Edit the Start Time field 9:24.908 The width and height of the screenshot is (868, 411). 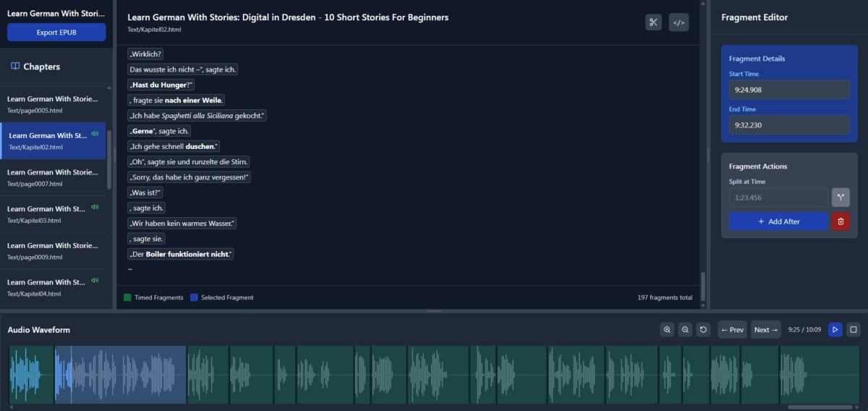point(789,90)
